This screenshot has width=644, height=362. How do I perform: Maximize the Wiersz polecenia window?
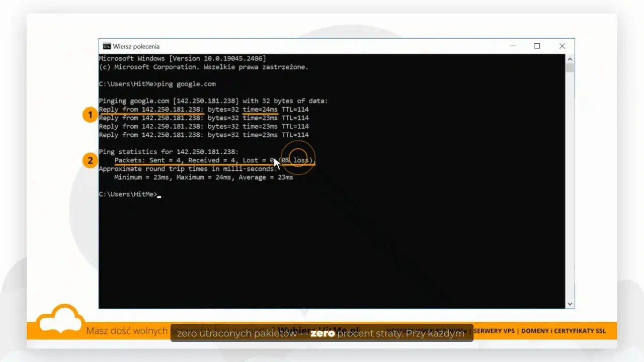537,46
